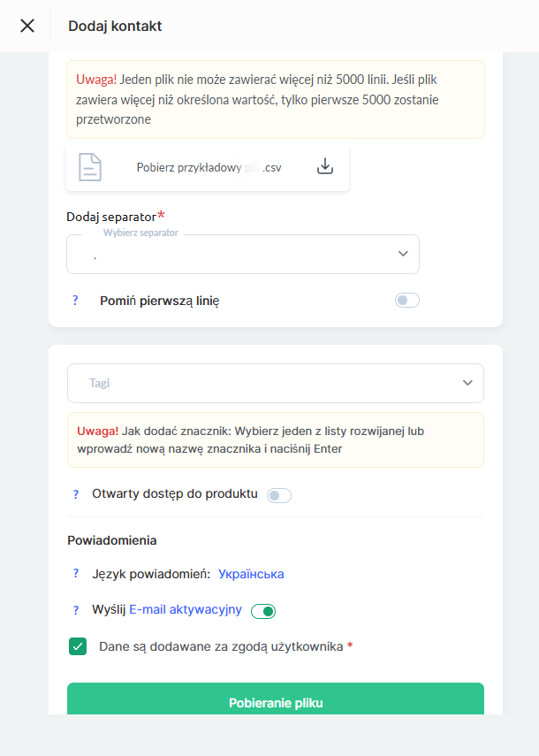
Task: Select the Dodaj kontakt header title
Action: [x=115, y=25]
